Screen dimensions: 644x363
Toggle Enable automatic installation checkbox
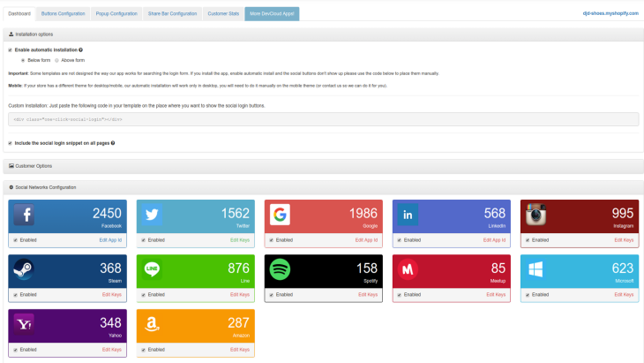coord(11,50)
